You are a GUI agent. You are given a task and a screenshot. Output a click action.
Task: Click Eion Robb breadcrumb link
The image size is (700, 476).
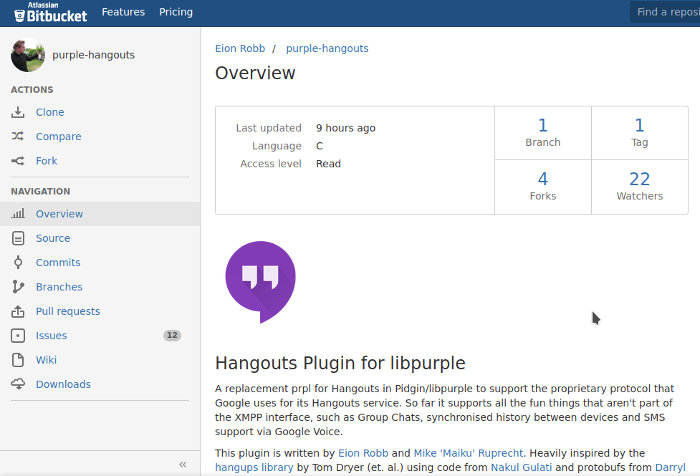[x=240, y=48]
